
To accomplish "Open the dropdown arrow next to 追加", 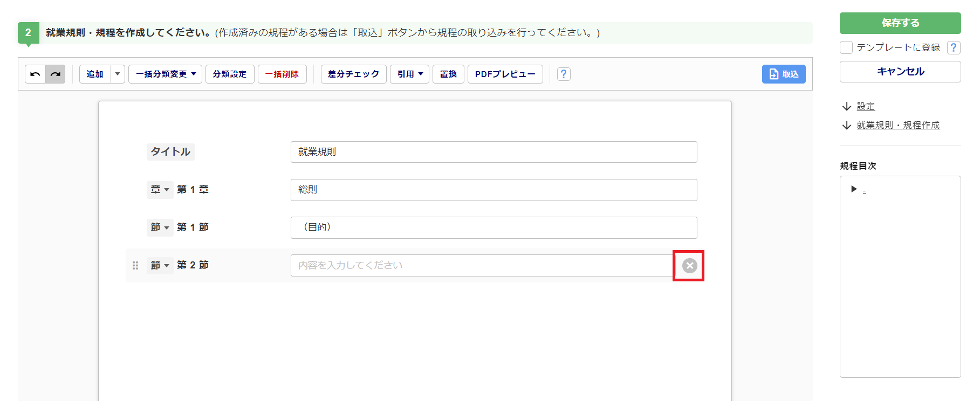I will point(118,74).
